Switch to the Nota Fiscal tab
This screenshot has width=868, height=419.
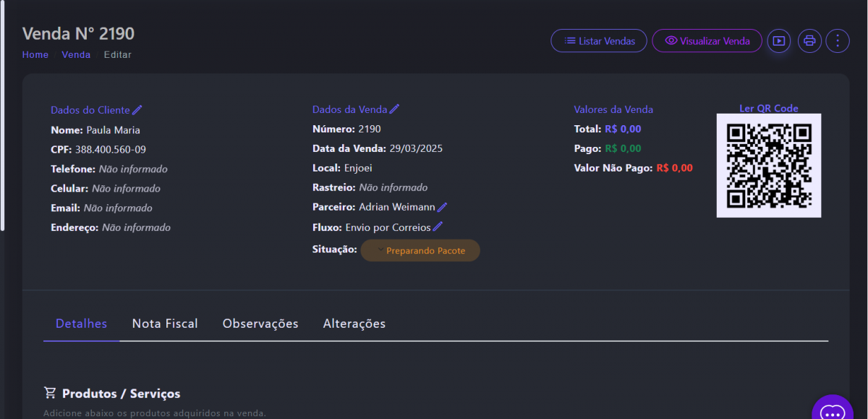click(x=165, y=323)
